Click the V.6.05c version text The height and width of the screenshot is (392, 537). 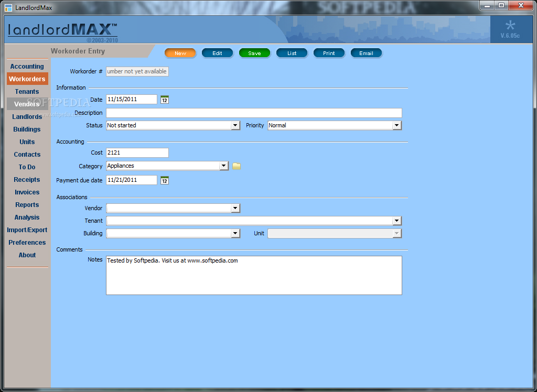pyautogui.click(x=510, y=36)
